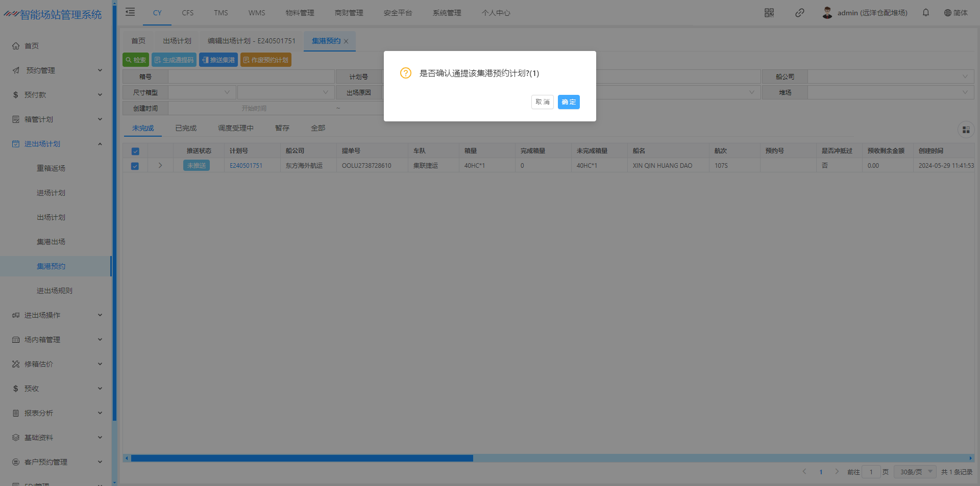Expand the row detail chevron
Image resolution: width=980 pixels, height=486 pixels.
tap(160, 166)
